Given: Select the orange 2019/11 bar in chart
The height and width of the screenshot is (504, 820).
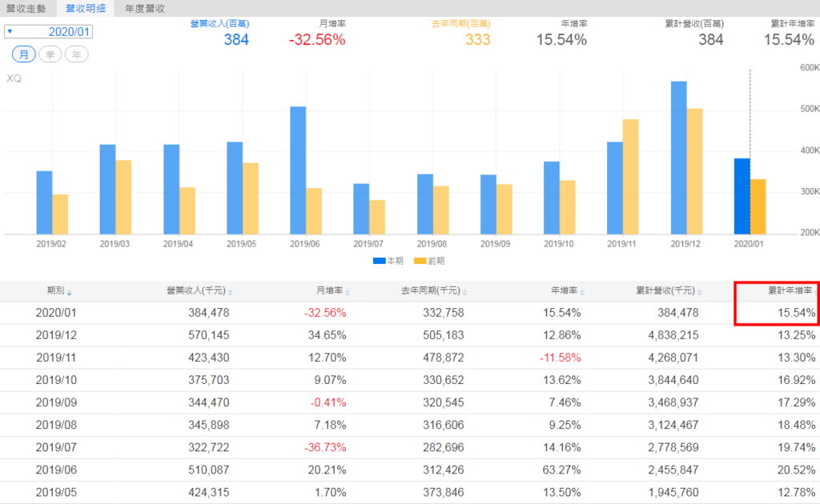Looking at the screenshot, I should tap(631, 177).
